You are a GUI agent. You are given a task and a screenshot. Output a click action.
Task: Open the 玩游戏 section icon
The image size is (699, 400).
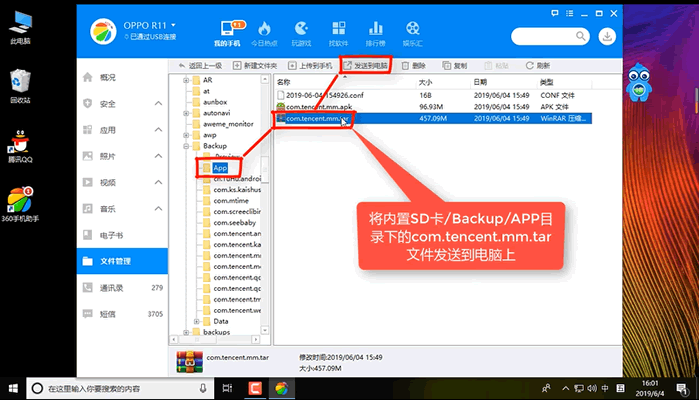(301, 29)
